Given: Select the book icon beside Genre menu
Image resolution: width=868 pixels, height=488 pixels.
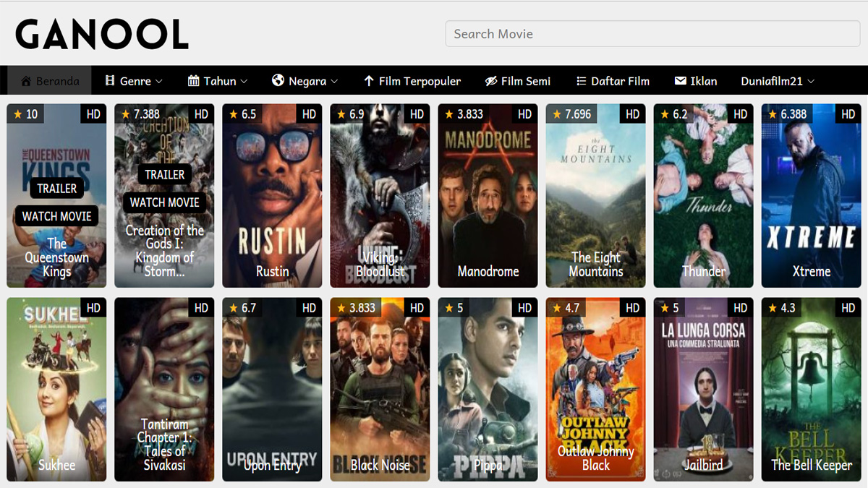Looking at the screenshot, I should [x=110, y=81].
